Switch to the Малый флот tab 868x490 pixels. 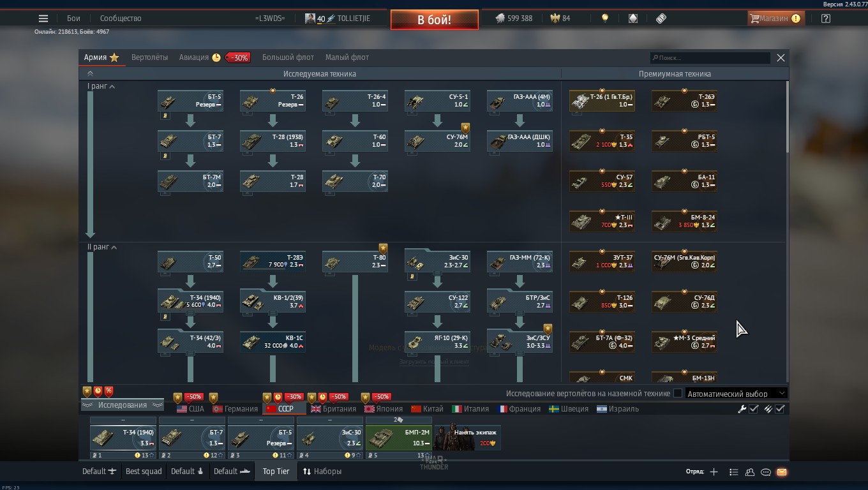pyautogui.click(x=347, y=57)
